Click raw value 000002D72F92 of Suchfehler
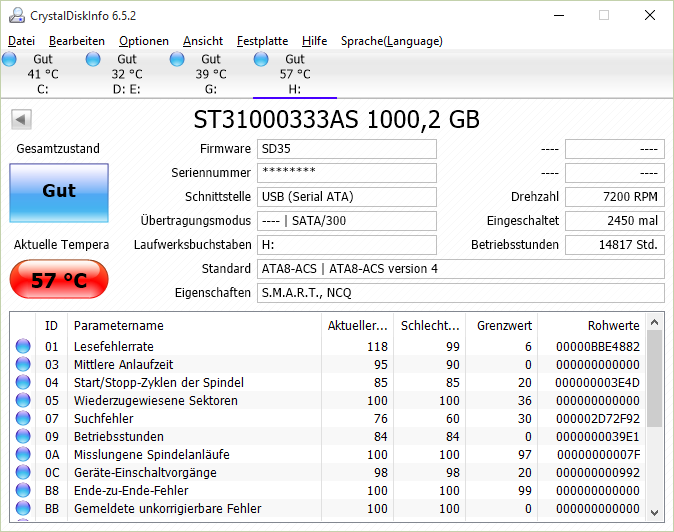Image resolution: width=674 pixels, height=532 pixels. (597, 419)
